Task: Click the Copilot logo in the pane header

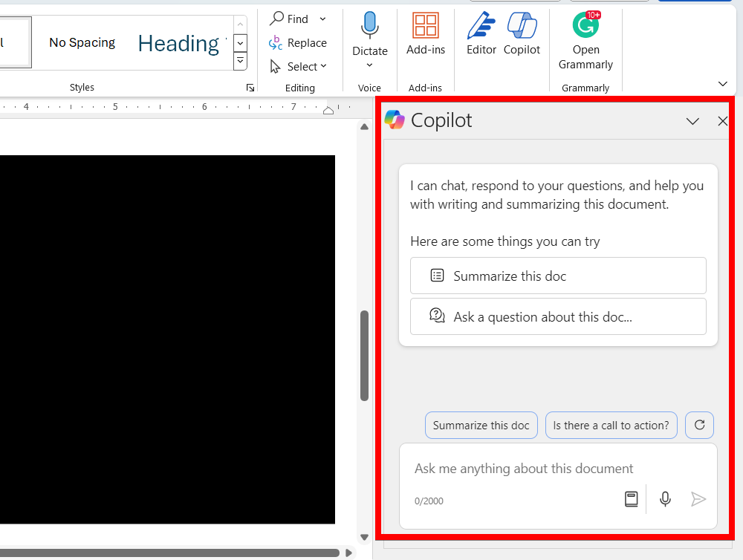Action: [395, 120]
